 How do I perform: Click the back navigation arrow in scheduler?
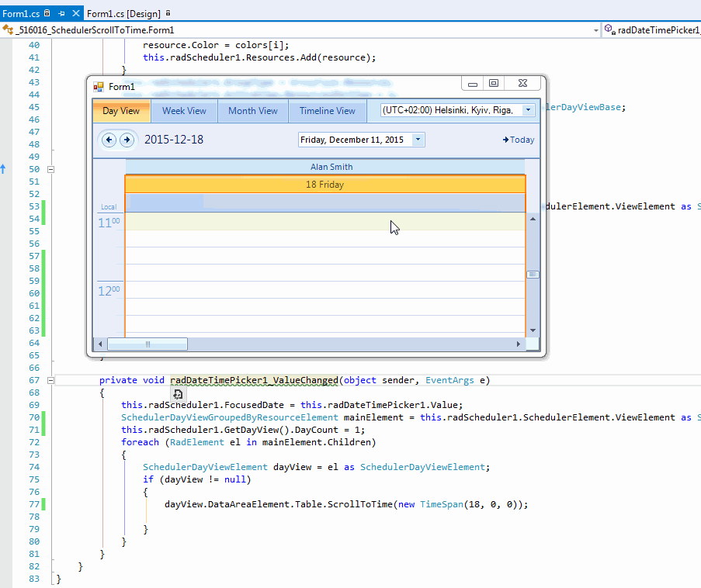109,140
